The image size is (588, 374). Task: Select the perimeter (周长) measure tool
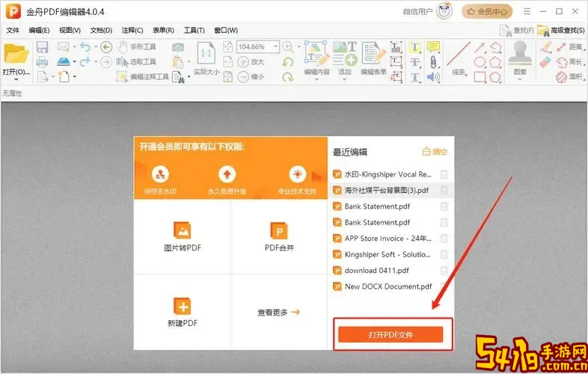[x=570, y=62]
